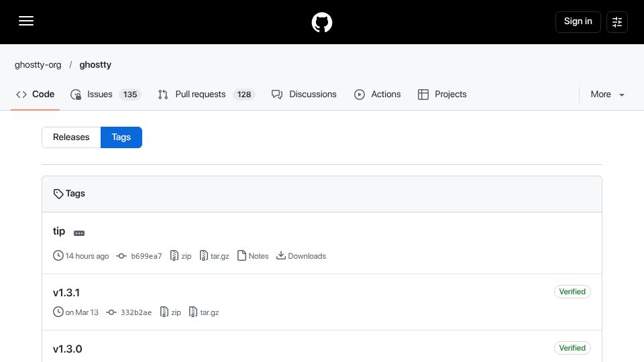This screenshot has height=362, width=644.
Task: Open commit 332b2ae
Action: (136, 312)
